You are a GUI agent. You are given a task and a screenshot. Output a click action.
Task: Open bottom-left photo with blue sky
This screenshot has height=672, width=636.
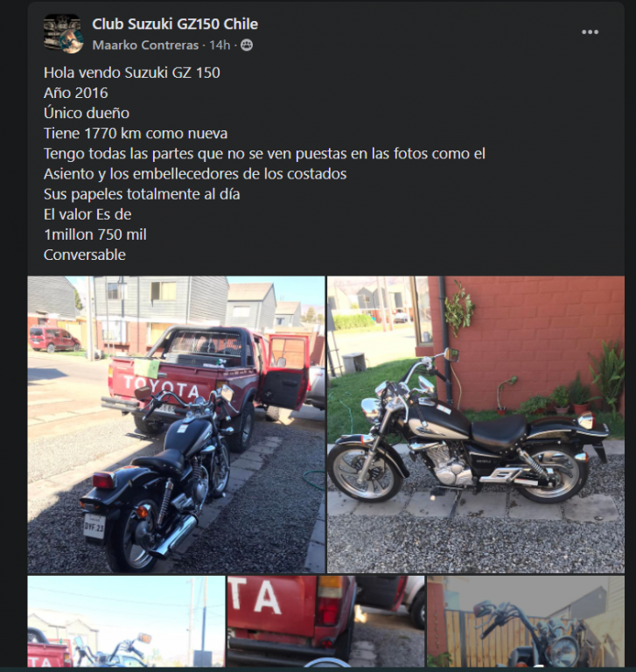pyautogui.click(x=127, y=621)
